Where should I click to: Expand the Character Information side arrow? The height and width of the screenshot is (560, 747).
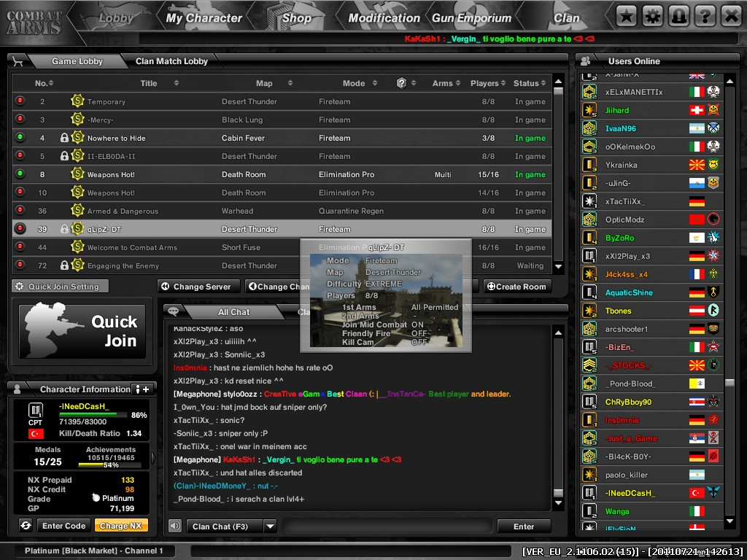click(x=153, y=458)
